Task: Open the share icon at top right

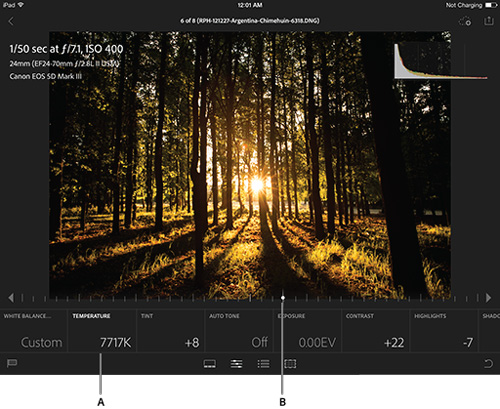Action: click(488, 21)
